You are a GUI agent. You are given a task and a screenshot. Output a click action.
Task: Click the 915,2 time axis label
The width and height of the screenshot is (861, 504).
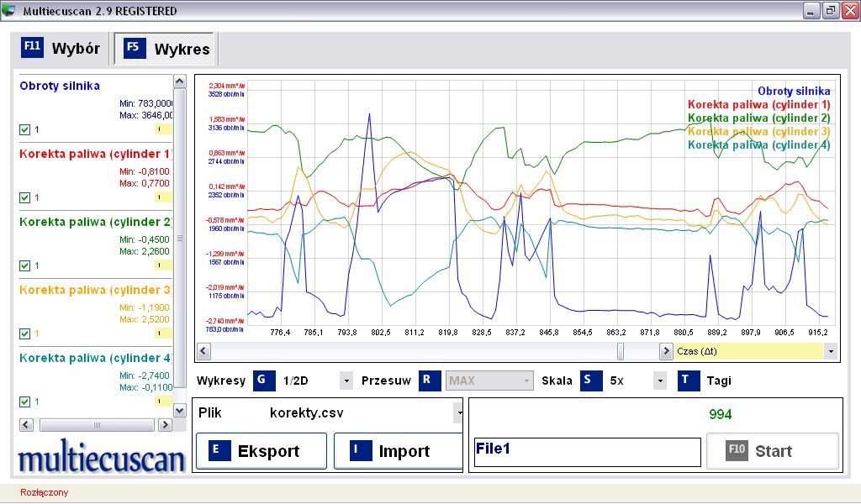click(818, 333)
